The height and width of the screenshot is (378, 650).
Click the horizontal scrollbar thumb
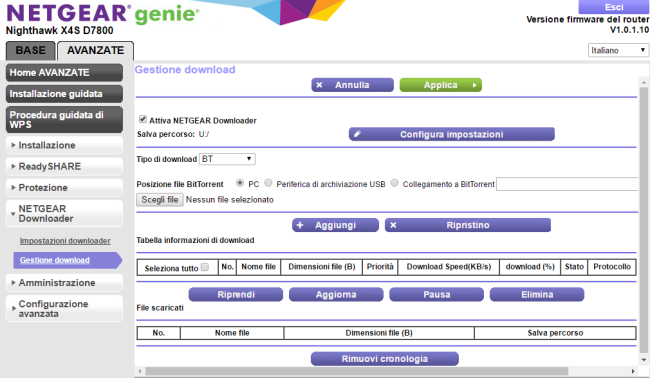(x=357, y=371)
